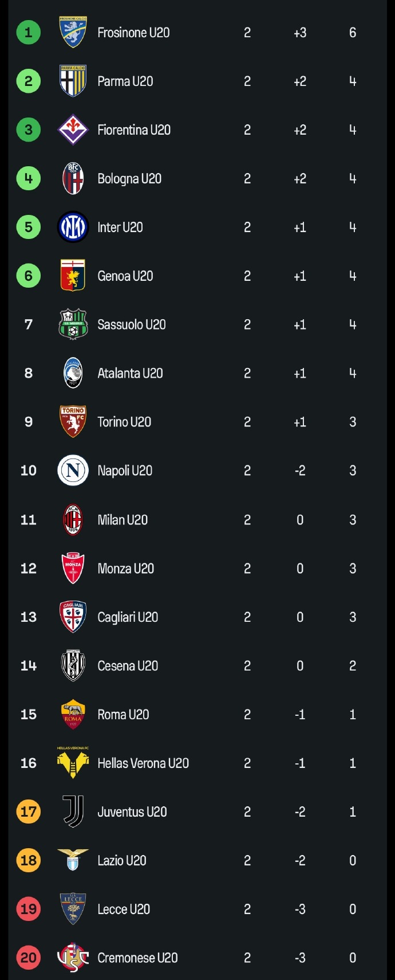Tap the red position 20 badge
395x980 pixels.
coord(29,958)
